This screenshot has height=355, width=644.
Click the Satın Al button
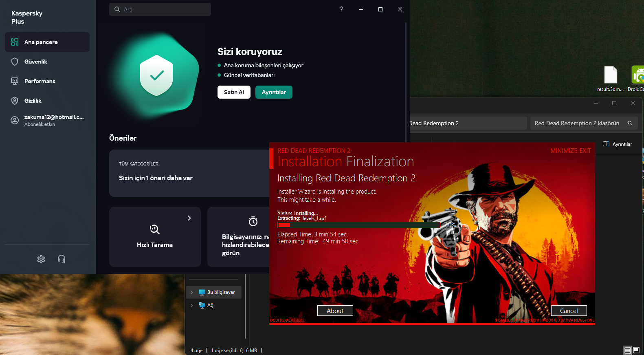pyautogui.click(x=234, y=92)
